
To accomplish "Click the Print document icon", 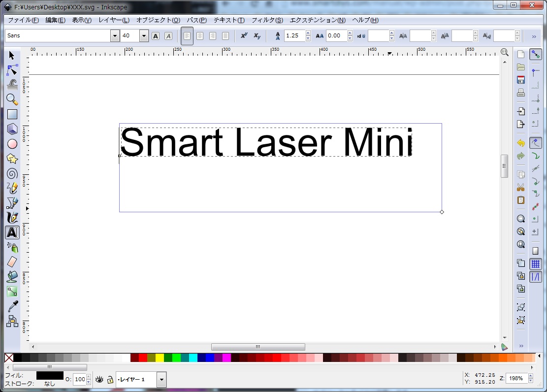I will pyautogui.click(x=521, y=93).
